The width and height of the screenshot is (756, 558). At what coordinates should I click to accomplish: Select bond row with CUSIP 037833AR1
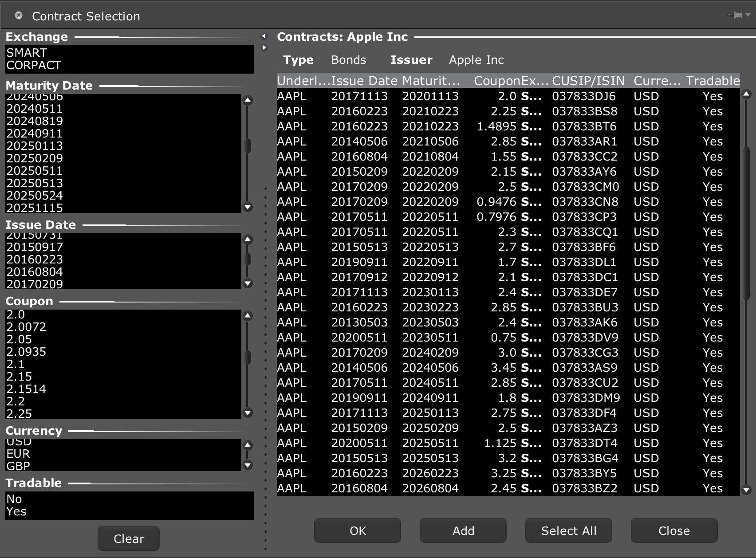click(508, 141)
